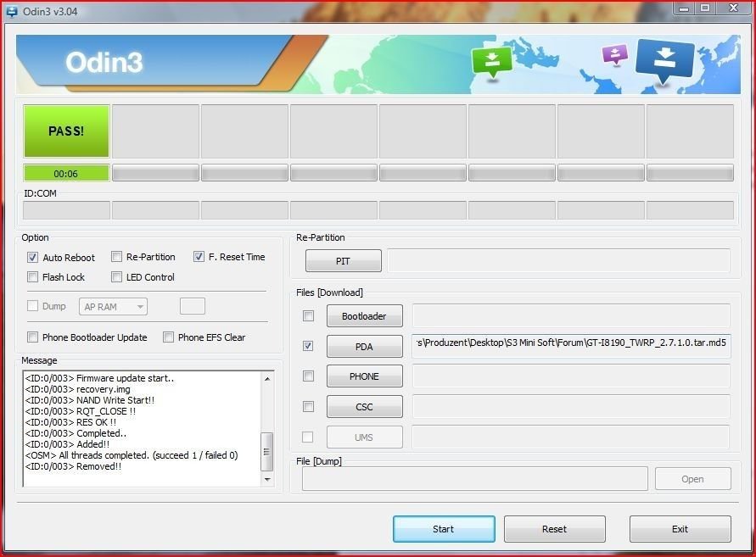756x557 pixels.
Task: Enable Phone Bootloader Update checkbox
Action: click(33, 337)
